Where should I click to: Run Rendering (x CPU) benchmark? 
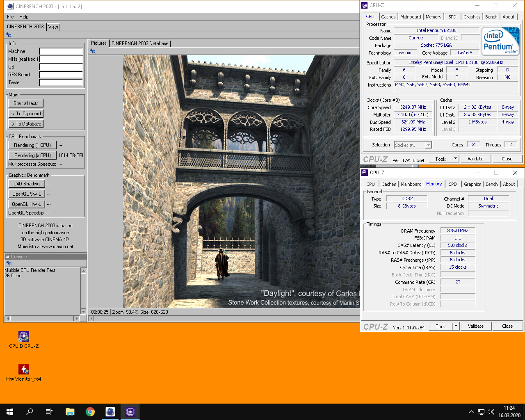tap(32, 155)
